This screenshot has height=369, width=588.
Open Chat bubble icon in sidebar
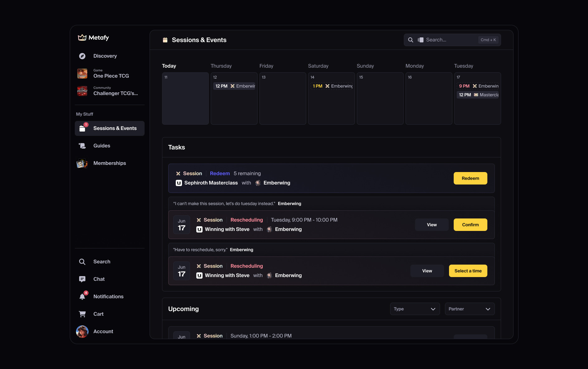pos(82,279)
